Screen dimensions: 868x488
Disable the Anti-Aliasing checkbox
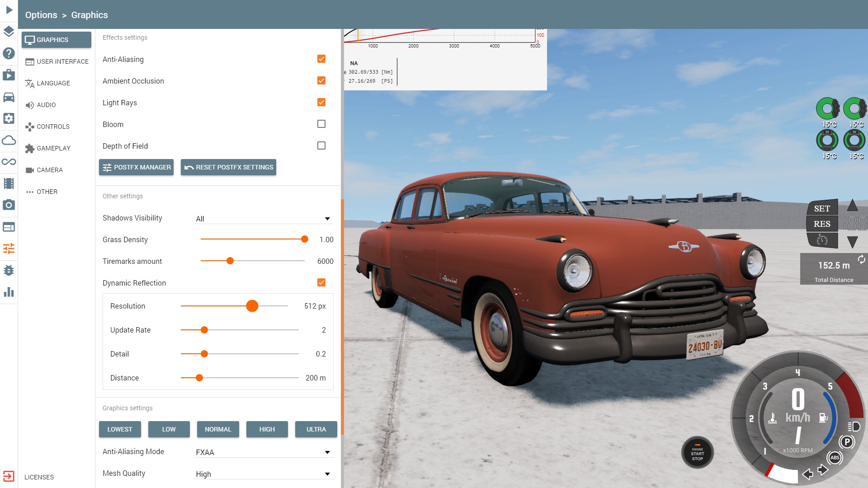321,59
